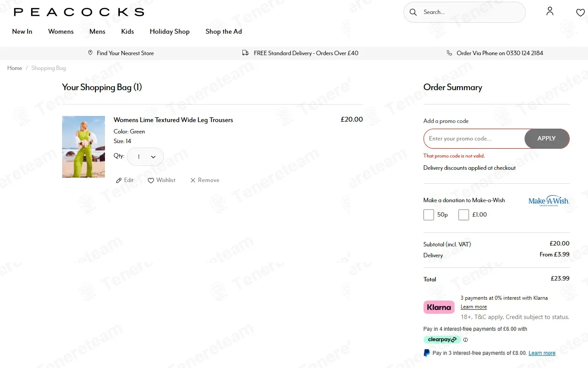Open the lime trousers product thumbnail
Screen dimensions: 588x368
[84, 147]
